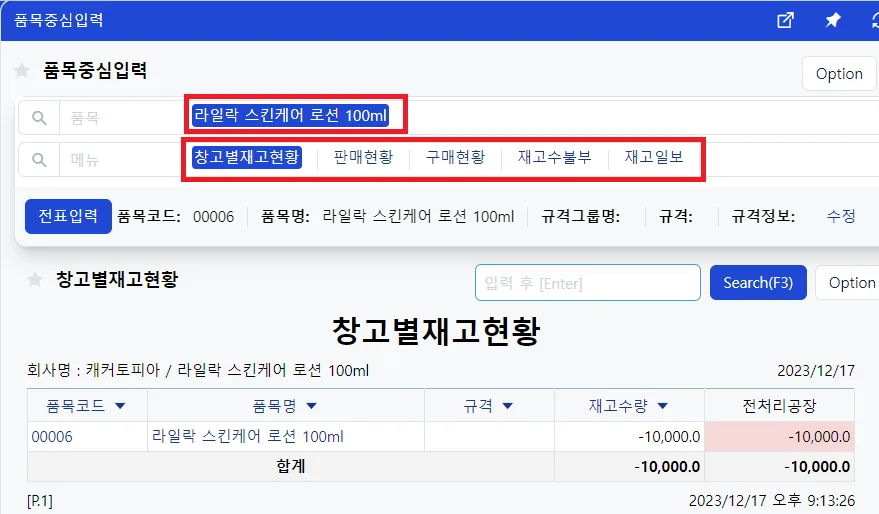
Task: Click the 전표입력 button
Action: click(x=68, y=216)
